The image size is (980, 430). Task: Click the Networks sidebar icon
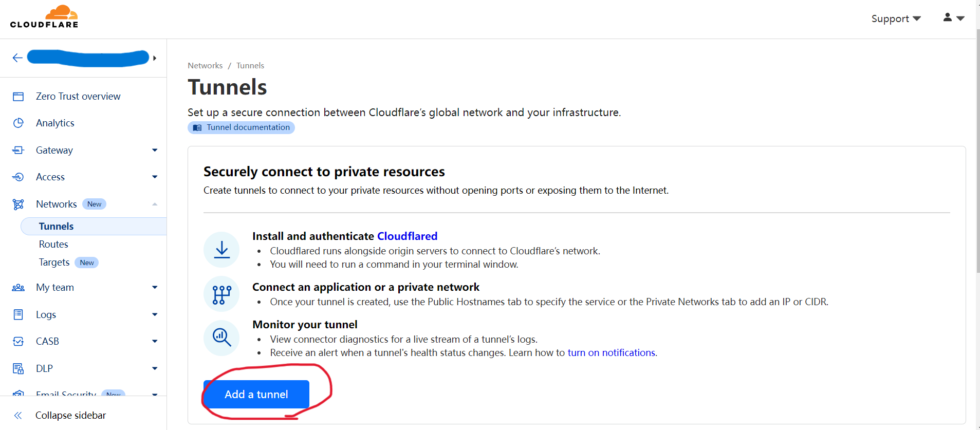(x=19, y=204)
